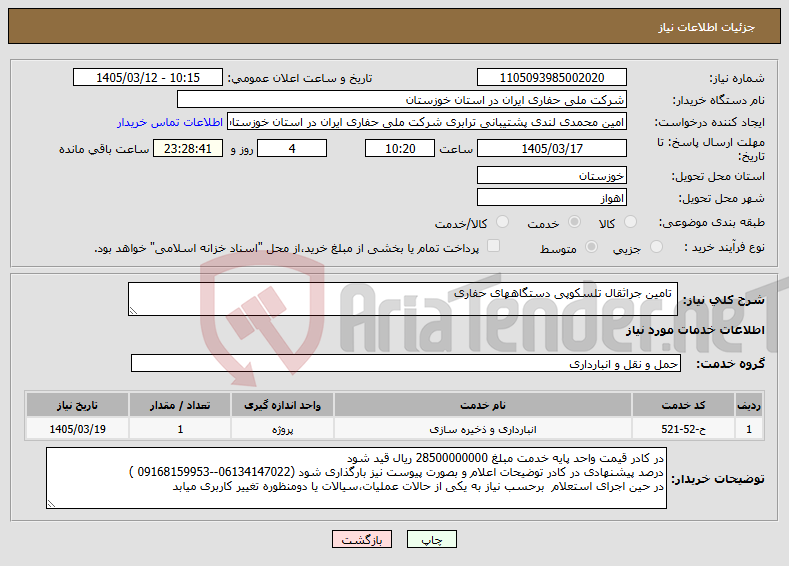Click the deadline time field 10:20
Image resolution: width=789 pixels, height=566 pixels.
(x=400, y=148)
